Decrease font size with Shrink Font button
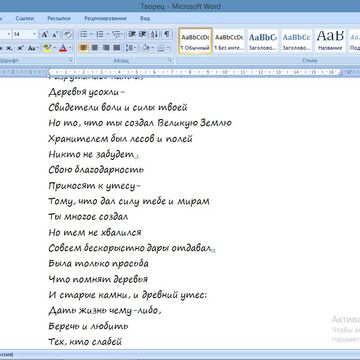Viewport: 360px width, 360px height. coord(54,34)
